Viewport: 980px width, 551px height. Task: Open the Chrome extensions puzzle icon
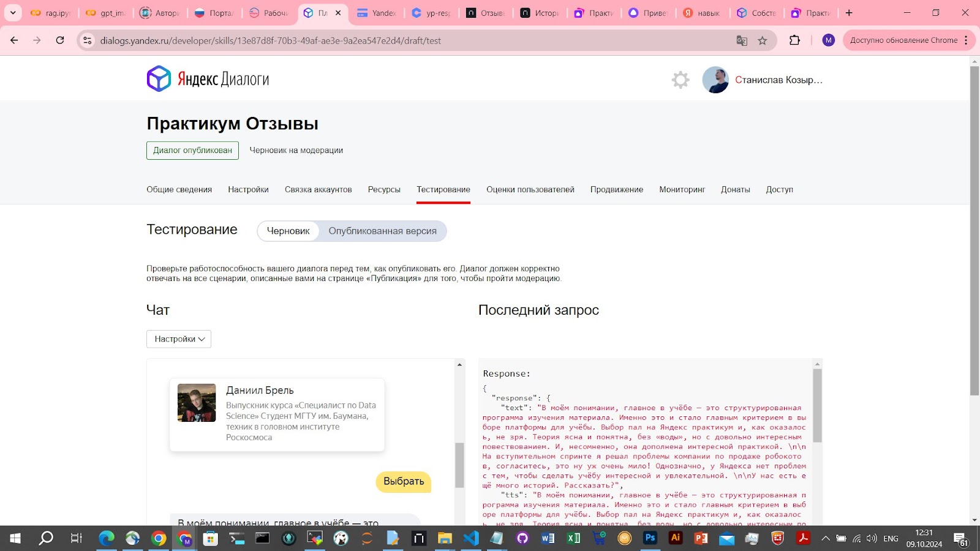pyautogui.click(x=795, y=40)
